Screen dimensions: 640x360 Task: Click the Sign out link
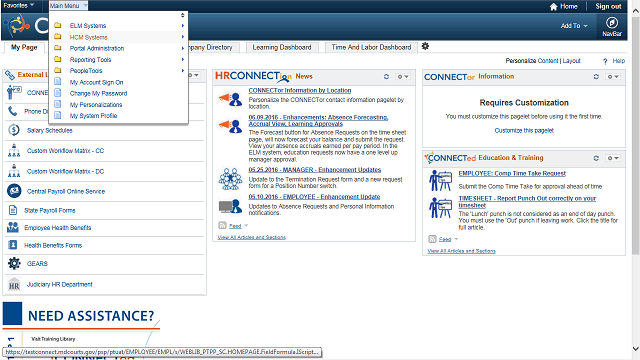point(608,6)
